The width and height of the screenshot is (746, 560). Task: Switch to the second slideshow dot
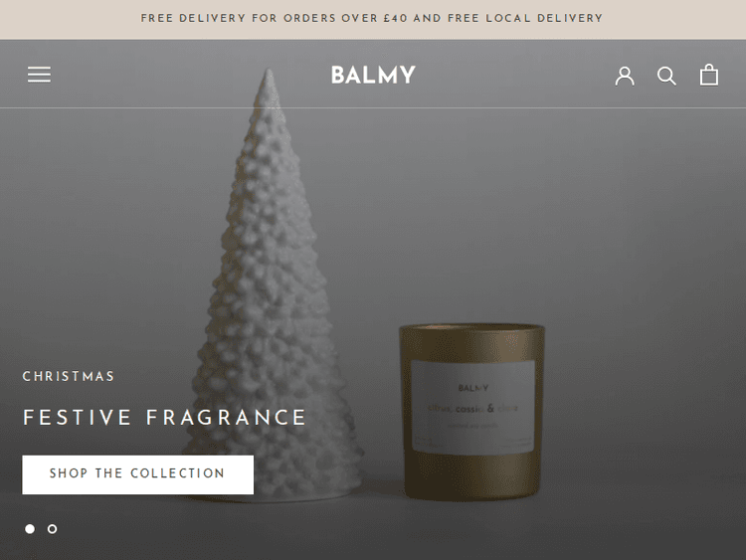coord(53,528)
